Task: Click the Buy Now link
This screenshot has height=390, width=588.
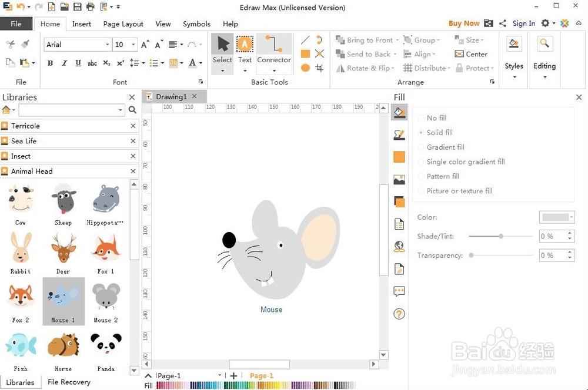Action: click(x=464, y=23)
